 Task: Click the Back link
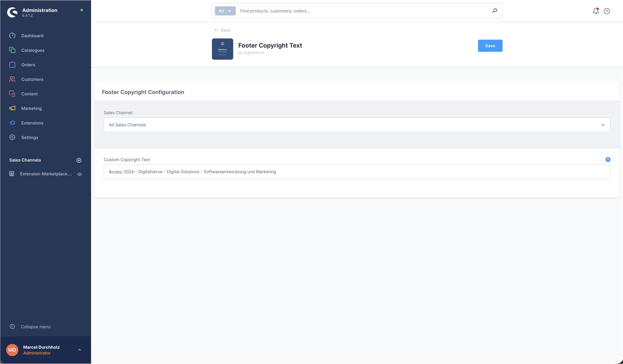(223, 30)
